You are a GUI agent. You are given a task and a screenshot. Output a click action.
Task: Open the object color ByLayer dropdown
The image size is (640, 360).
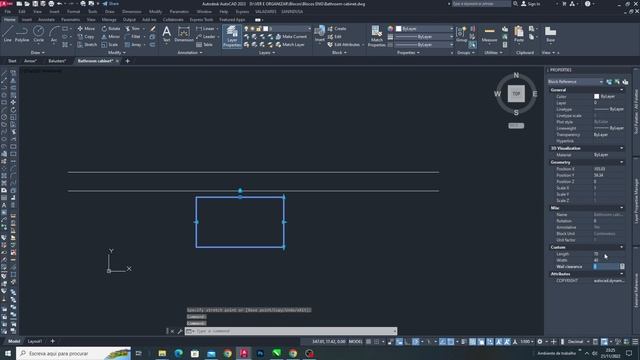[424, 29]
